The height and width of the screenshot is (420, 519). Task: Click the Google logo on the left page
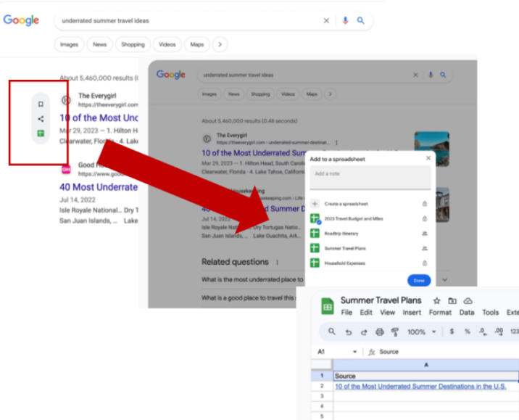[21, 20]
